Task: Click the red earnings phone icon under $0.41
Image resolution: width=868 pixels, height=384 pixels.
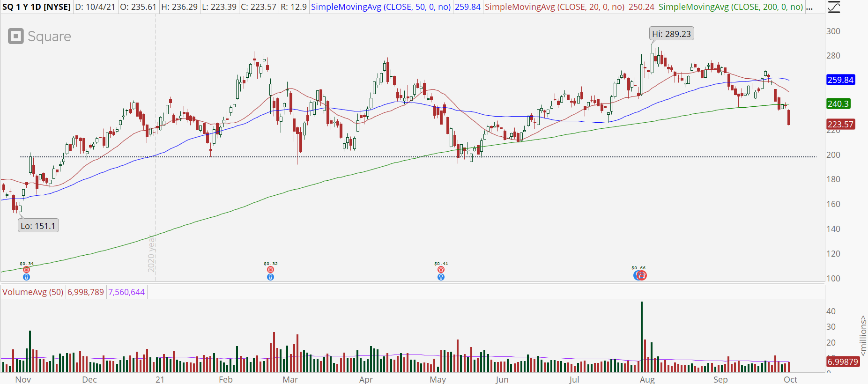Action: (441, 270)
